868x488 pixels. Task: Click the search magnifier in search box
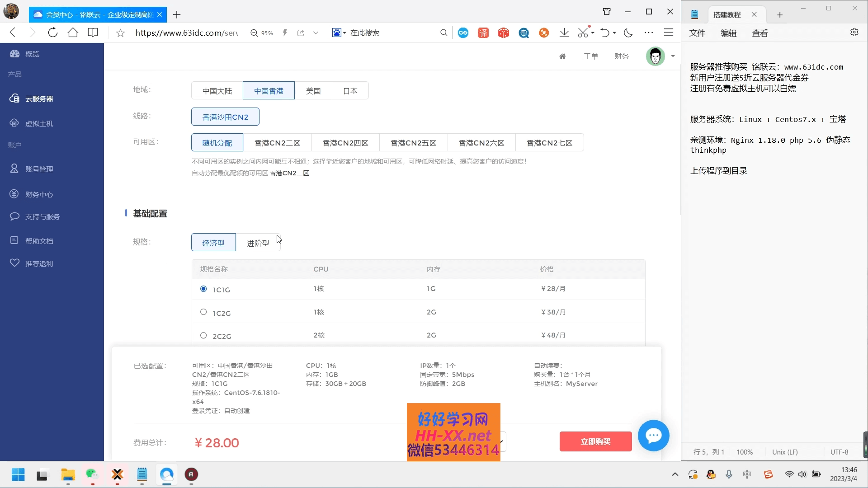[x=443, y=33]
